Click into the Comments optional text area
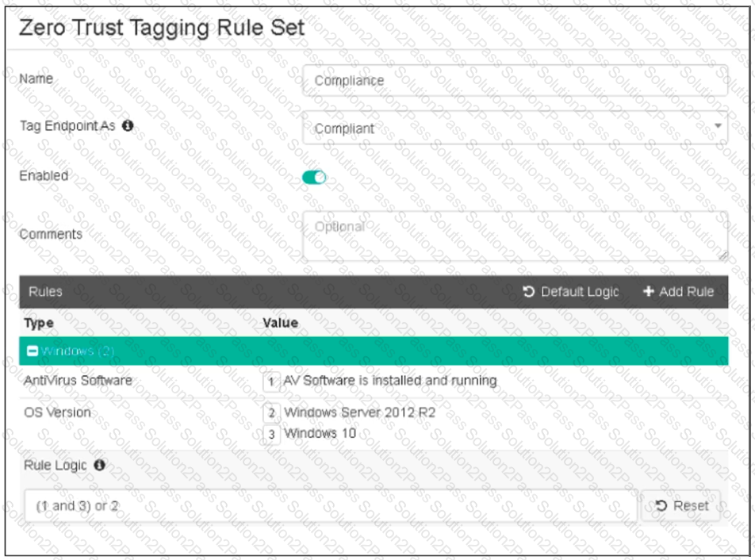Screen dimensions: 755x560 (x=515, y=236)
